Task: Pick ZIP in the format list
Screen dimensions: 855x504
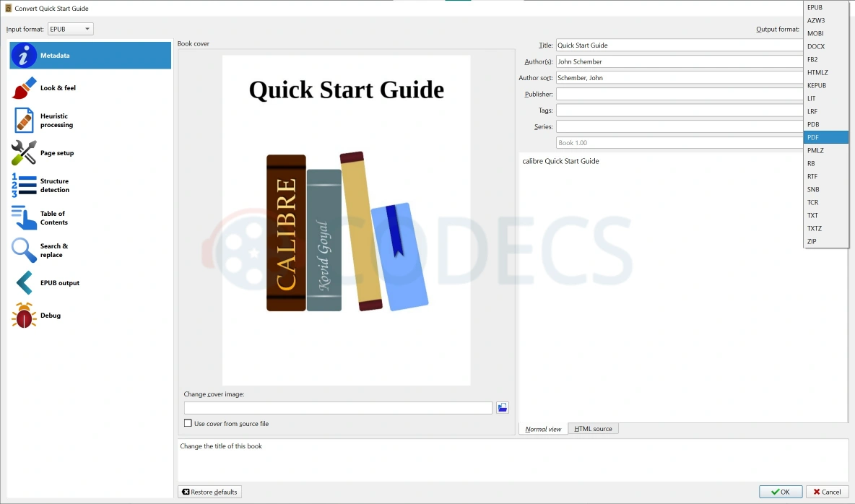Action: [825, 242]
